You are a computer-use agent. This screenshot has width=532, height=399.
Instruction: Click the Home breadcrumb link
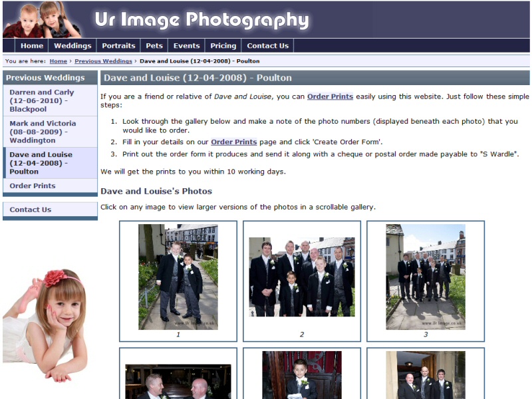[59, 61]
